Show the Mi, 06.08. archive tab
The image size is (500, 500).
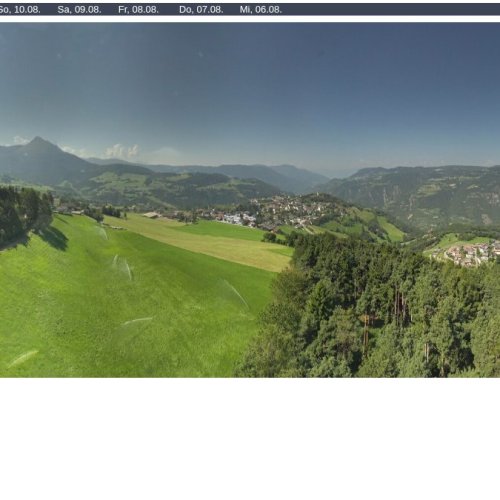[261, 10]
